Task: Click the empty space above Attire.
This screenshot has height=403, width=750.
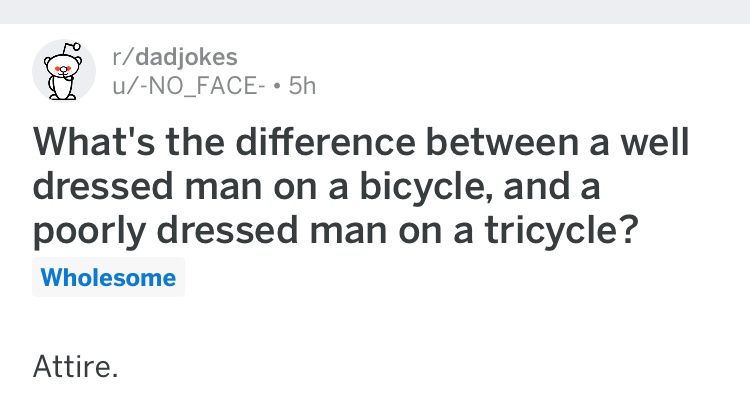Action: tap(375, 325)
